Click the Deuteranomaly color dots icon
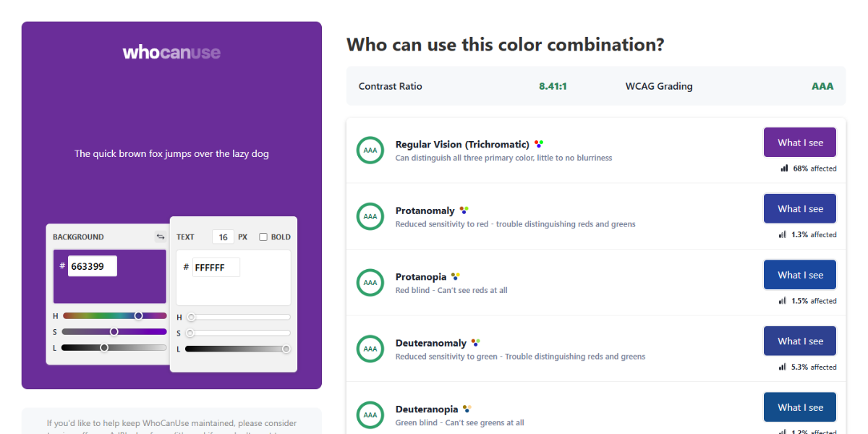This screenshot has width=868, height=434. pyautogui.click(x=475, y=342)
